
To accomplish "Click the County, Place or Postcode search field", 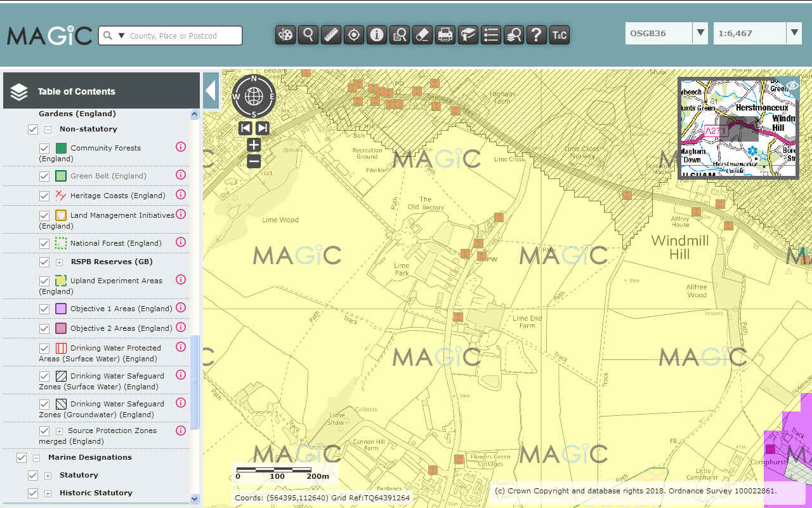I will point(184,36).
